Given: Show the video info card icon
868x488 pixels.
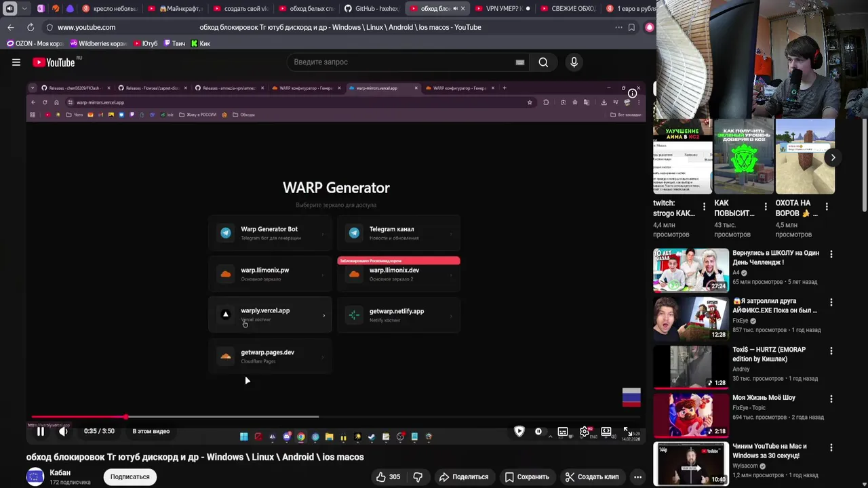Looking at the screenshot, I should pos(632,93).
